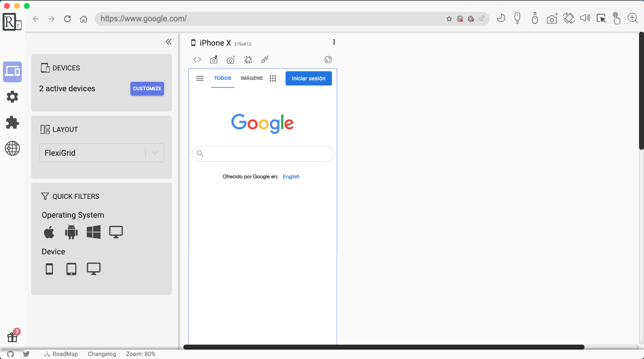This screenshot has width=644, height=359.
Task: Rotate the iPhone X device
Action: click(x=248, y=60)
